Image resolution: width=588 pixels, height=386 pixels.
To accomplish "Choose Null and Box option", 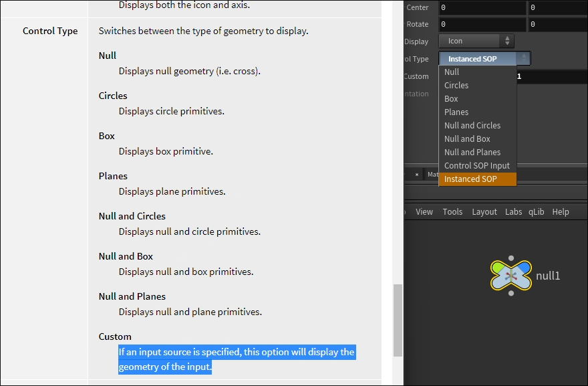I will tap(477, 139).
